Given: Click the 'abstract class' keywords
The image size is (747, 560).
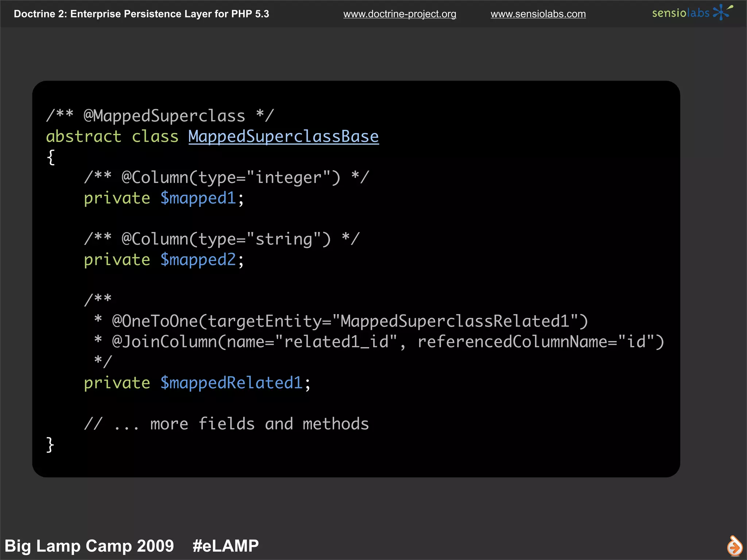Looking at the screenshot, I should point(112,137).
